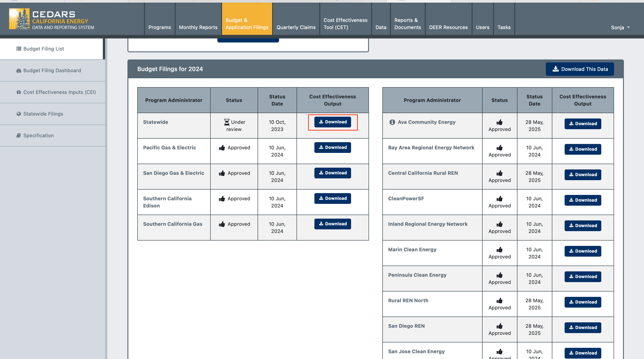Viewport: 644px width, 359px height.
Task: Click thumbs-up icon in Marin Clean Energy row
Action: pos(499,249)
